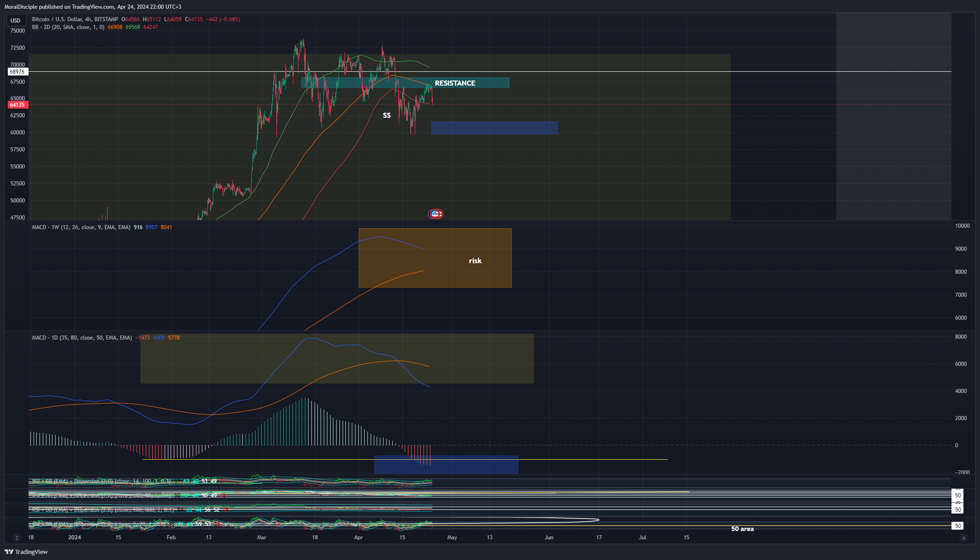The height and width of the screenshot is (560, 980).
Task: Click the 2024 label on the time axis
Action: 75,537
